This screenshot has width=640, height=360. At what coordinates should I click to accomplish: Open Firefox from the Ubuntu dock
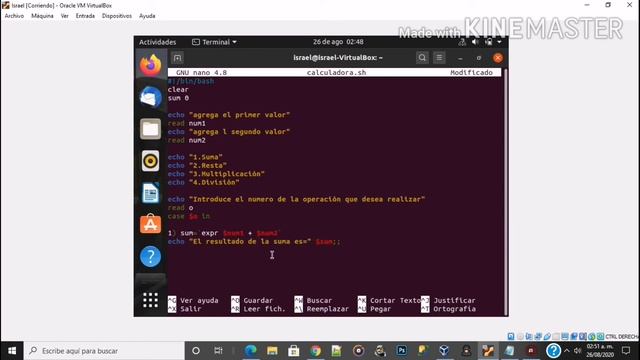point(150,65)
